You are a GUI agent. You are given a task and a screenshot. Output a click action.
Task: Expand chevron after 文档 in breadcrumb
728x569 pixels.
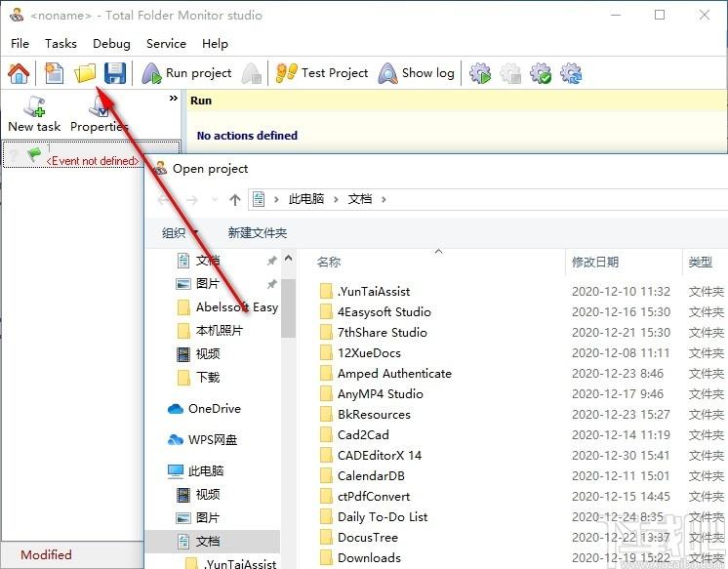384,200
